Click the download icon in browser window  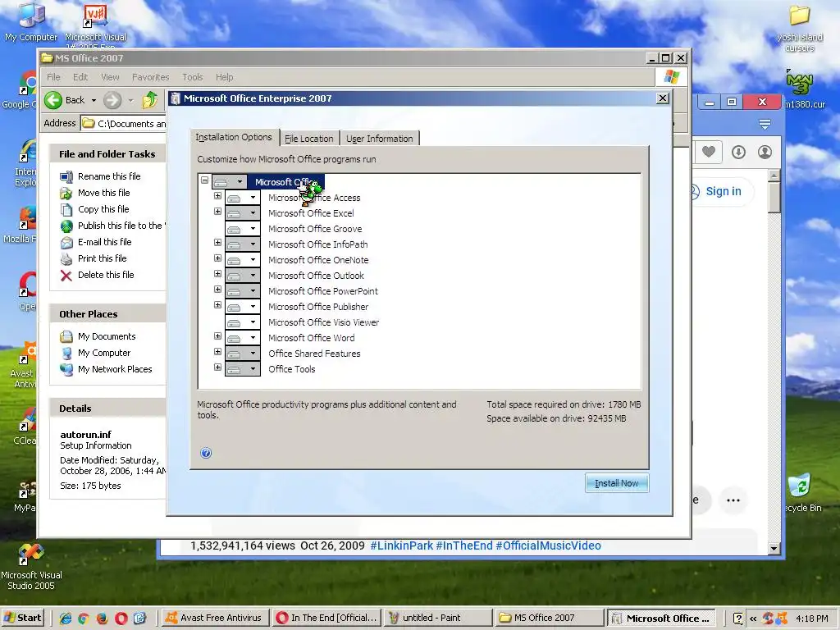pyautogui.click(x=738, y=152)
